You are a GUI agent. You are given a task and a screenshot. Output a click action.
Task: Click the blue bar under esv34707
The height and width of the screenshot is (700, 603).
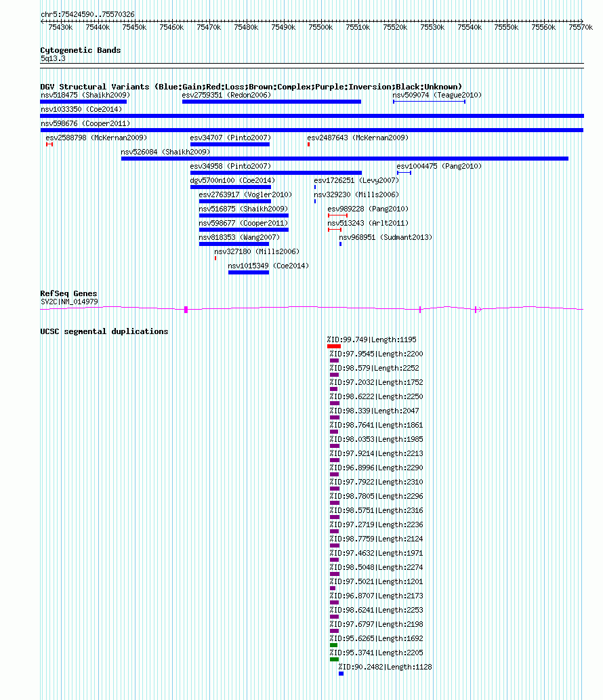coord(230,144)
